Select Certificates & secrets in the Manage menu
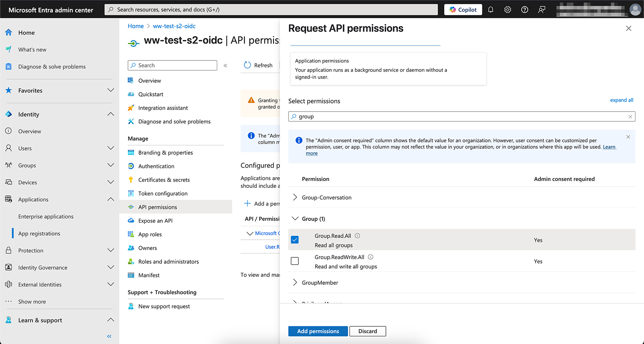This screenshot has height=344, width=644. (x=164, y=180)
